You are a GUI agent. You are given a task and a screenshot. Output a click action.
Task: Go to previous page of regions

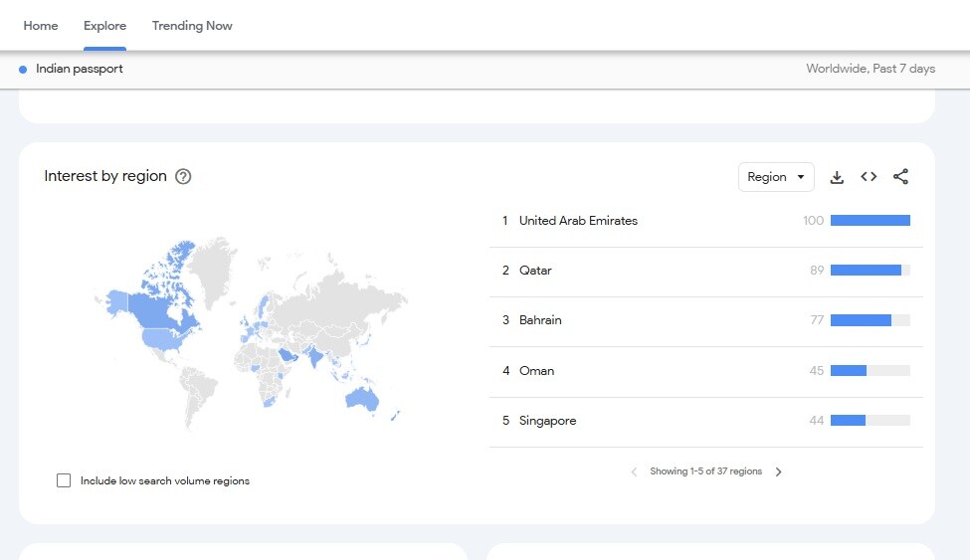click(x=634, y=471)
